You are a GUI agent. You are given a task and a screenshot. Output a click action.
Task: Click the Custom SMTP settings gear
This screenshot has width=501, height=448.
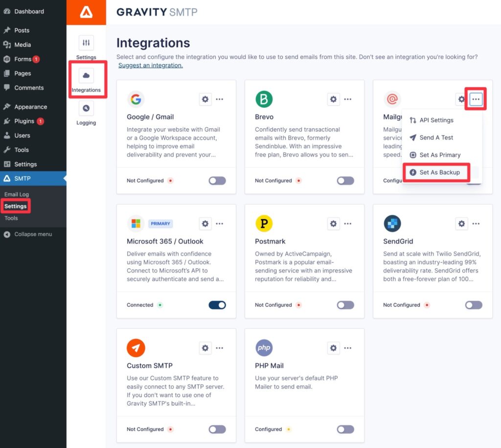pyautogui.click(x=205, y=348)
